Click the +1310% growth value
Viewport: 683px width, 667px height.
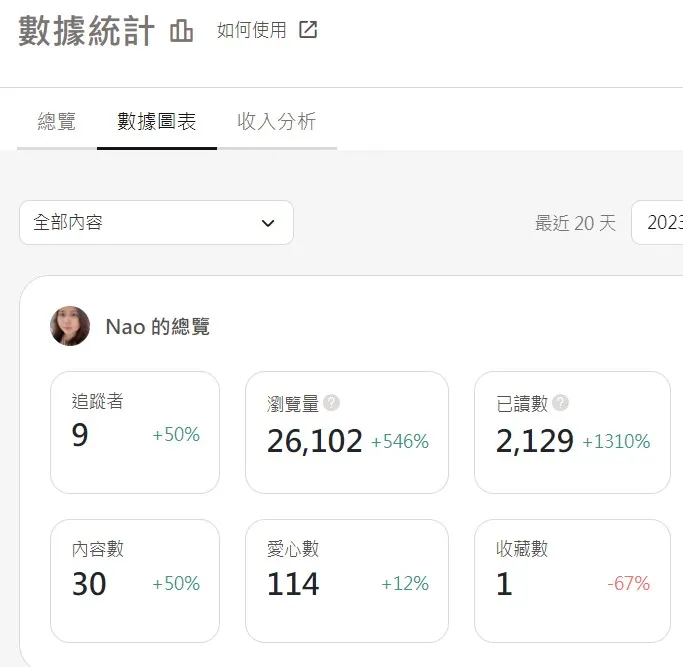616,442
